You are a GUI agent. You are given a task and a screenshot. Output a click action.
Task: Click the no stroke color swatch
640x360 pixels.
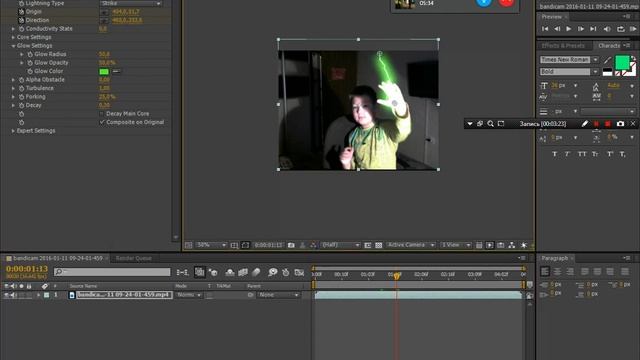pyautogui.click(x=618, y=73)
